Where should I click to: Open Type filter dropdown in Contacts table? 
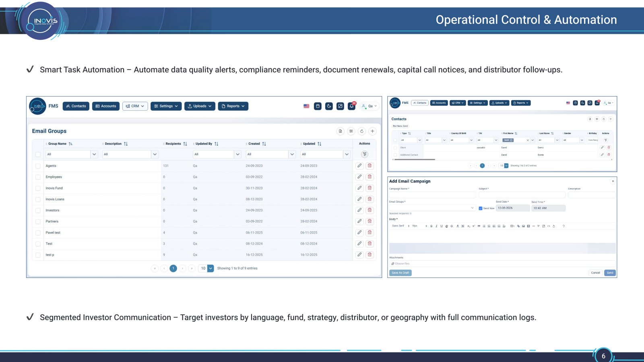(x=419, y=140)
